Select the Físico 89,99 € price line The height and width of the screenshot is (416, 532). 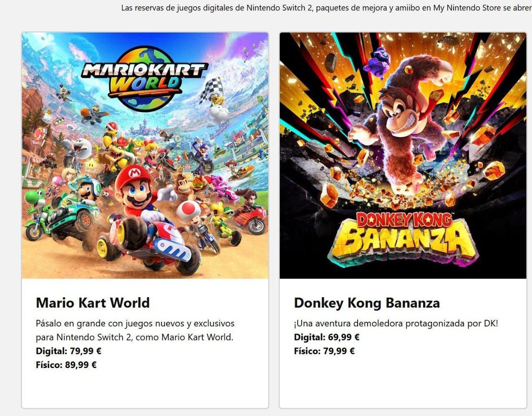[66, 365]
